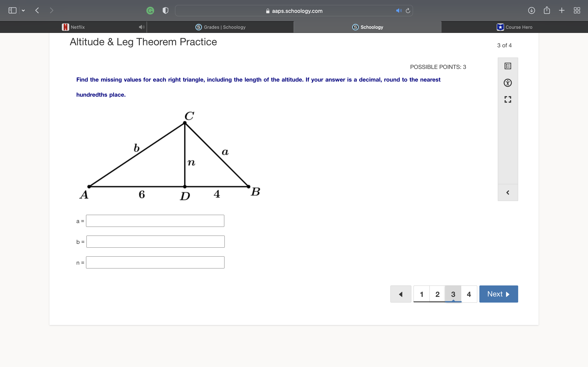Open the Safari downloads icon
588x367 pixels.
[531, 10]
